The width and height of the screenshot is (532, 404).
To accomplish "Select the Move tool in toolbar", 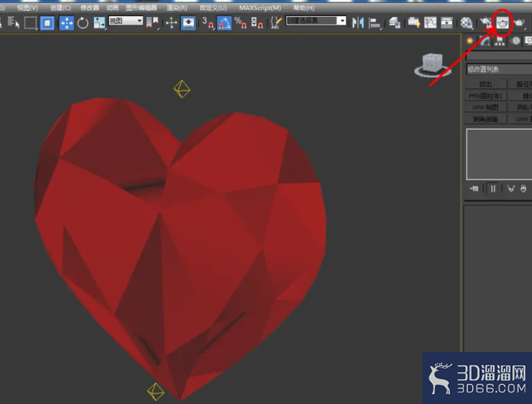I will 67,23.
